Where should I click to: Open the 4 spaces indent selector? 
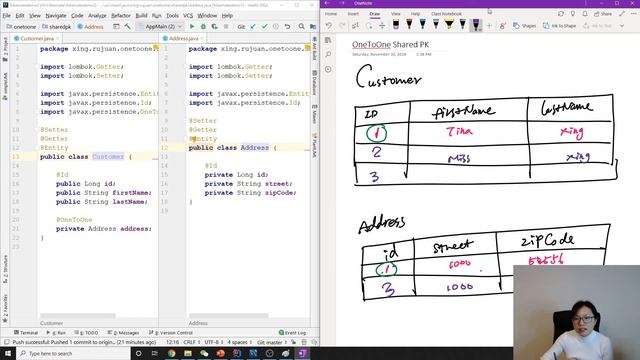240,342
